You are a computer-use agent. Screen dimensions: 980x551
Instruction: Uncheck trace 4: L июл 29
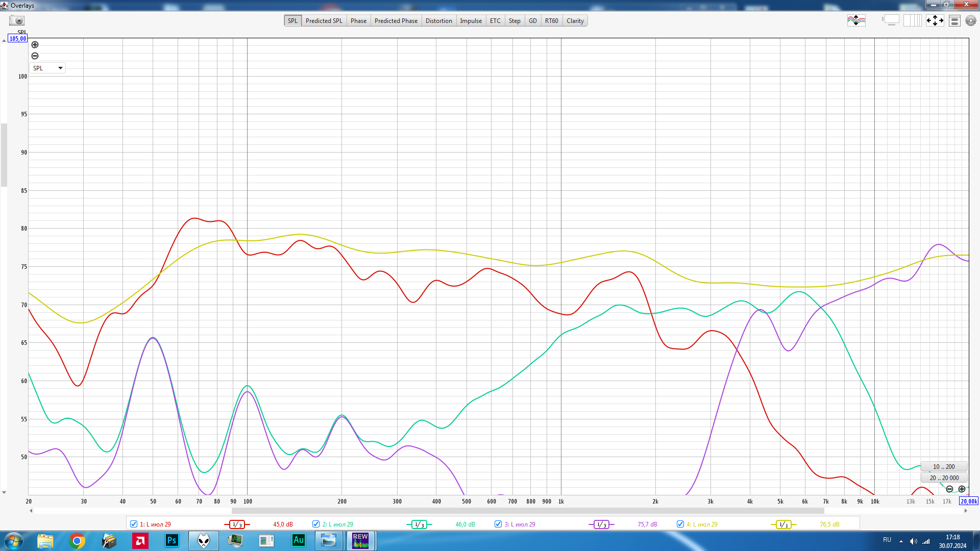[680, 524]
